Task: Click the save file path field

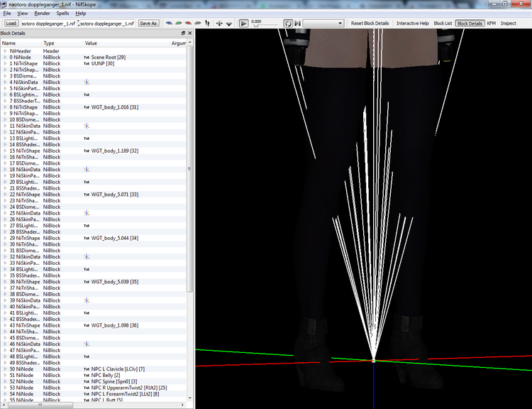Action: [x=108, y=23]
